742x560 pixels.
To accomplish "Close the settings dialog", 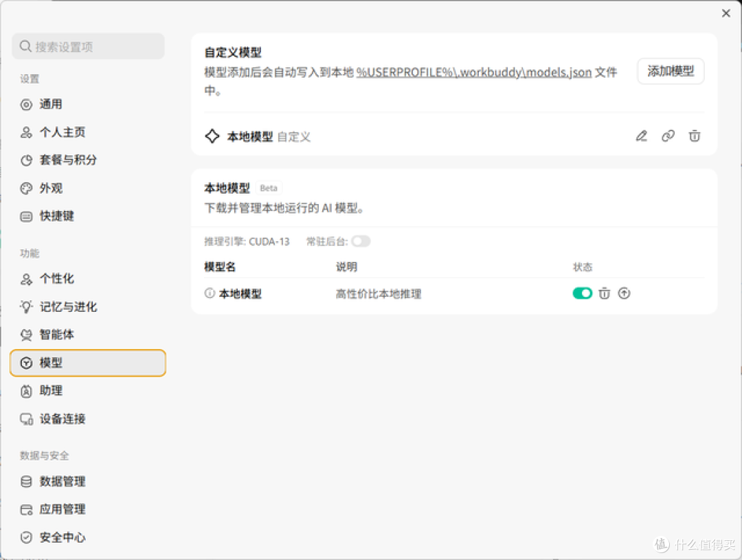I will coord(726,13).
